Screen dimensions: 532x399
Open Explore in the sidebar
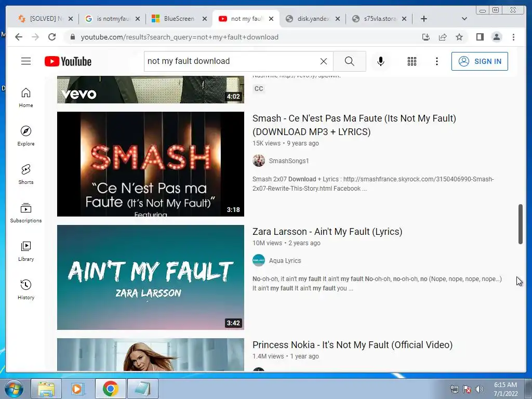(x=26, y=136)
